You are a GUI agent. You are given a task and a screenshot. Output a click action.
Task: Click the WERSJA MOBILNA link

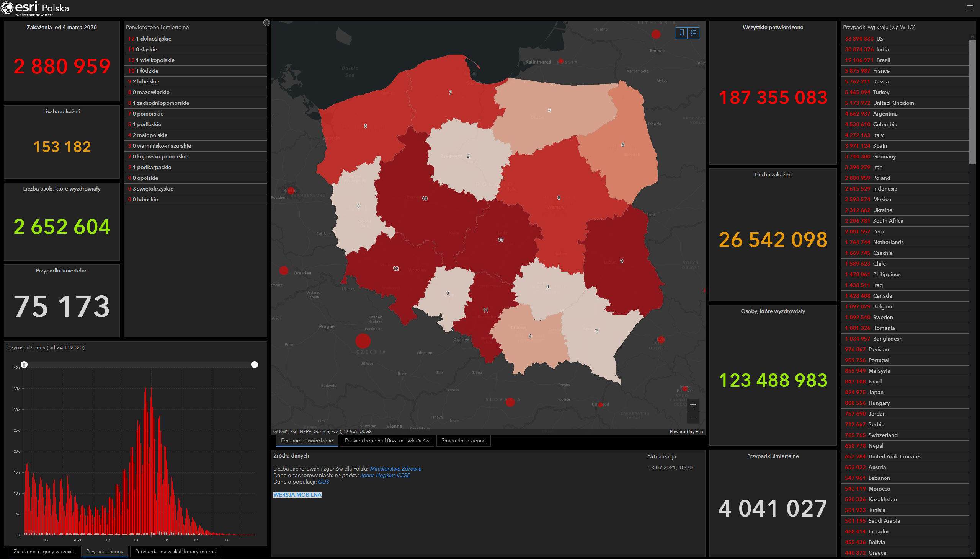click(x=297, y=495)
